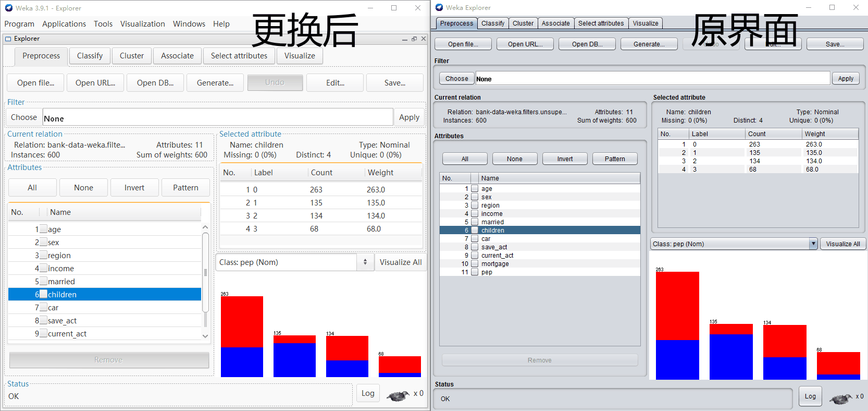This screenshot has height=411, width=868.
Task: Select the income row in Weka Explorer attribute list
Action: tap(540, 213)
